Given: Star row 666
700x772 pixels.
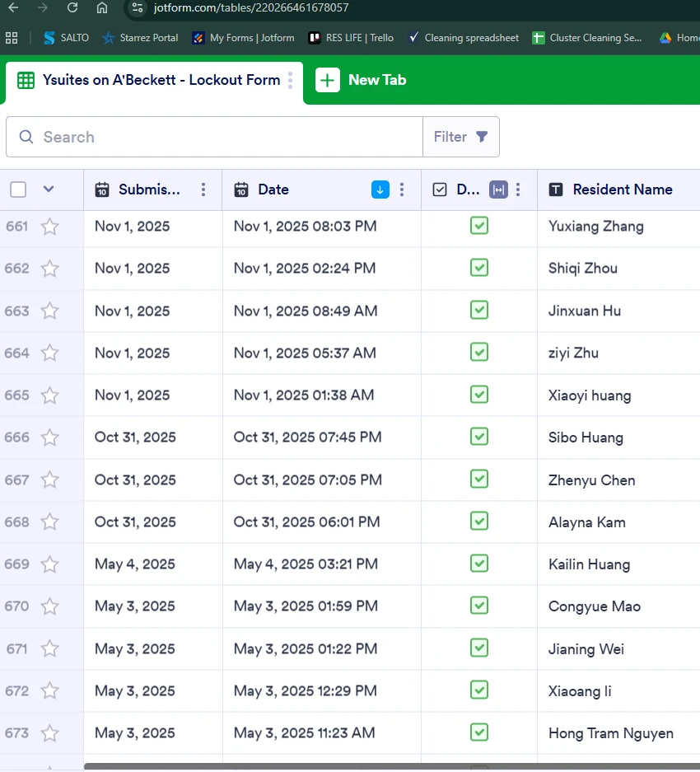Looking at the screenshot, I should [49, 437].
